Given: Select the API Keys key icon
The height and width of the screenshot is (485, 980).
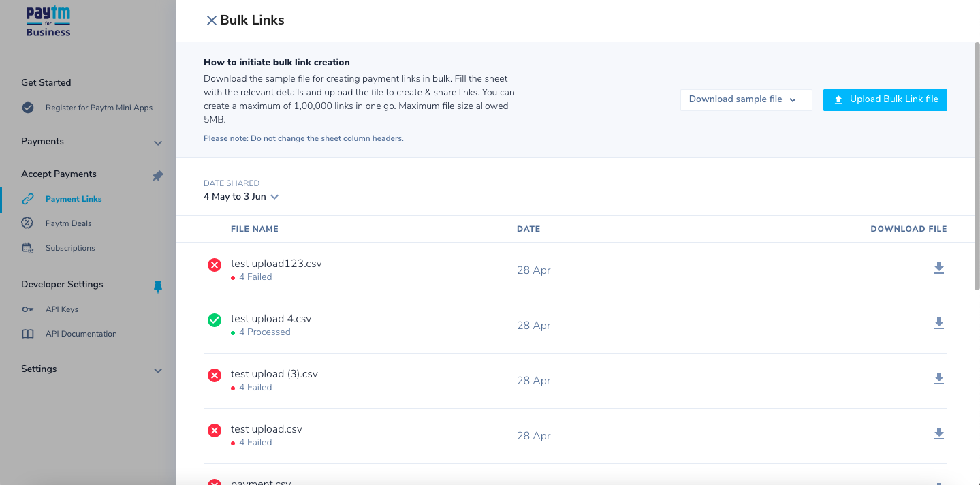Looking at the screenshot, I should 28,309.
